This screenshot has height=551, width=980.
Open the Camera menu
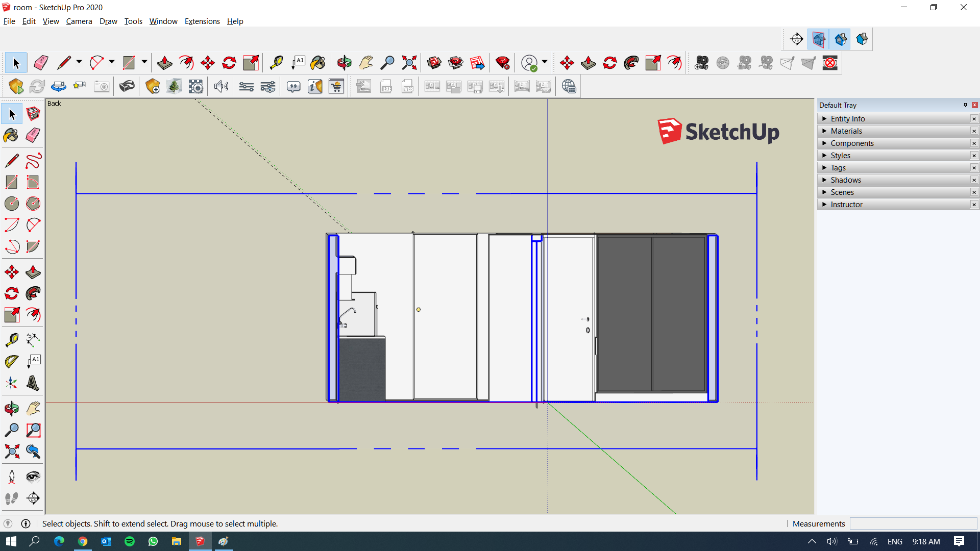79,21
